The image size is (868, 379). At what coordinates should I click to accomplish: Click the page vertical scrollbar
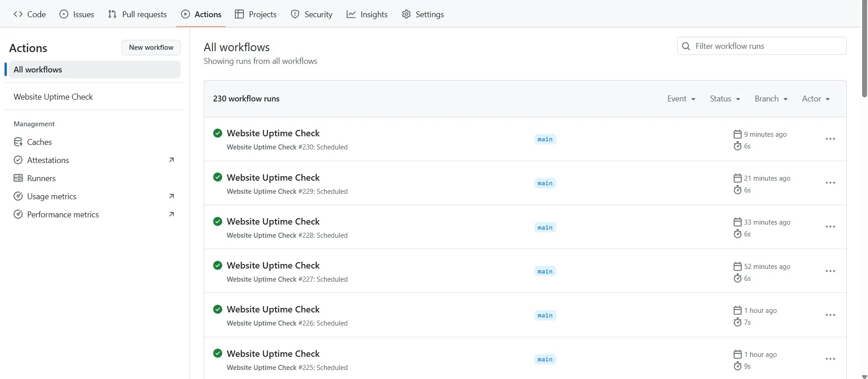(x=864, y=50)
